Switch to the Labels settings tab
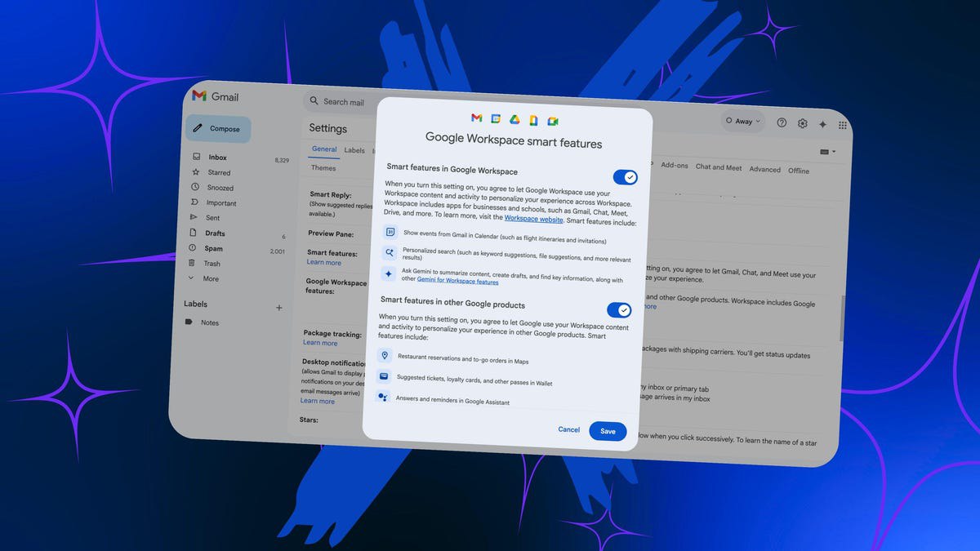Image resolution: width=980 pixels, height=551 pixels. tap(354, 150)
